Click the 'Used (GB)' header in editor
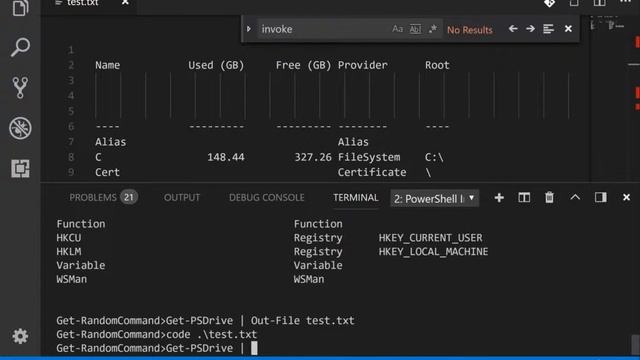Viewport: 640px width, 360px height. tap(216, 65)
